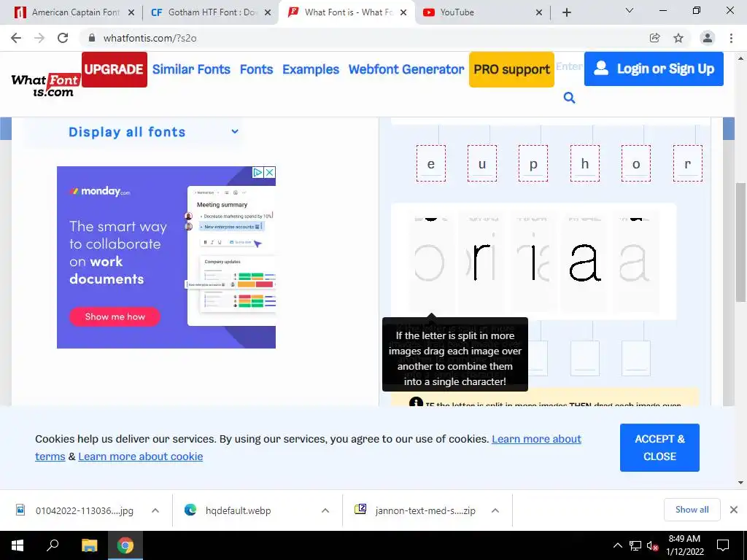This screenshot has width=747, height=560.
Task: Switch to the YouTube tab
Action: 483,12
